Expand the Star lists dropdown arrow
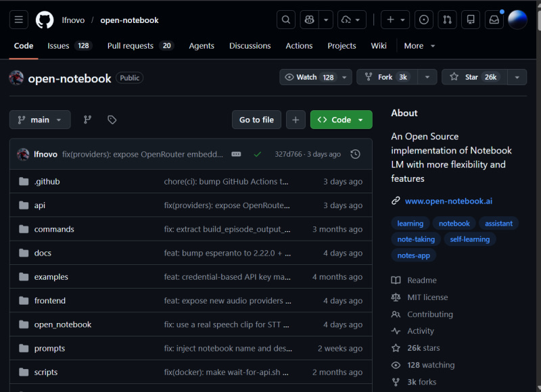 (517, 77)
